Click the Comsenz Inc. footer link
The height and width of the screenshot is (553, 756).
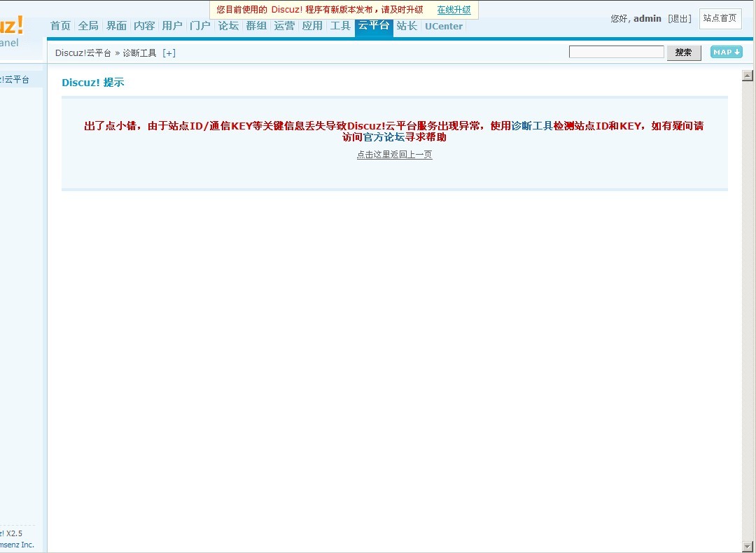coord(17,545)
